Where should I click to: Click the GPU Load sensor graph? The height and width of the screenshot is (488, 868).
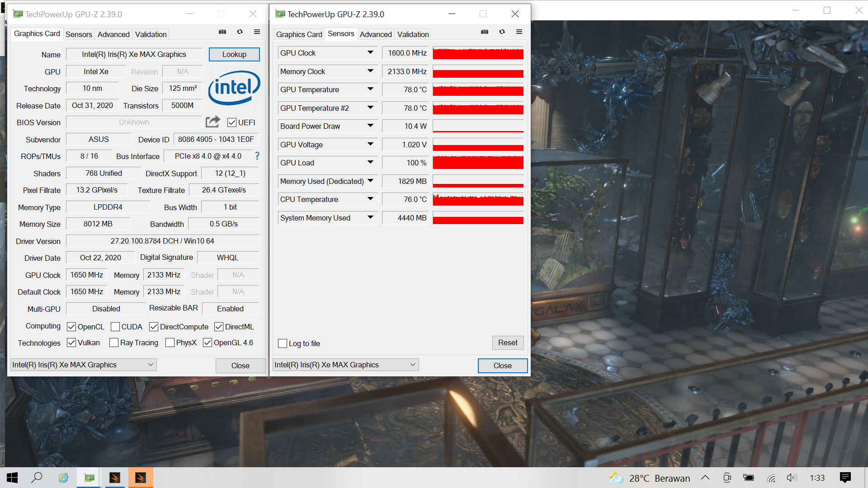coord(478,162)
